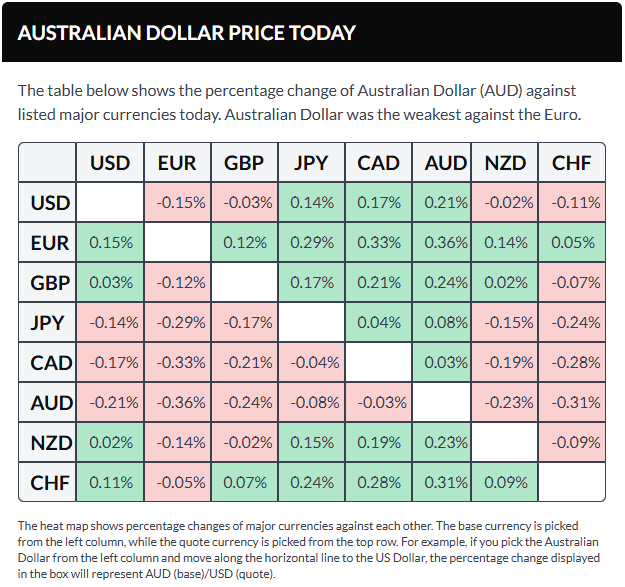Click the NZD column header
The width and height of the screenshot is (625, 587).
click(x=505, y=163)
